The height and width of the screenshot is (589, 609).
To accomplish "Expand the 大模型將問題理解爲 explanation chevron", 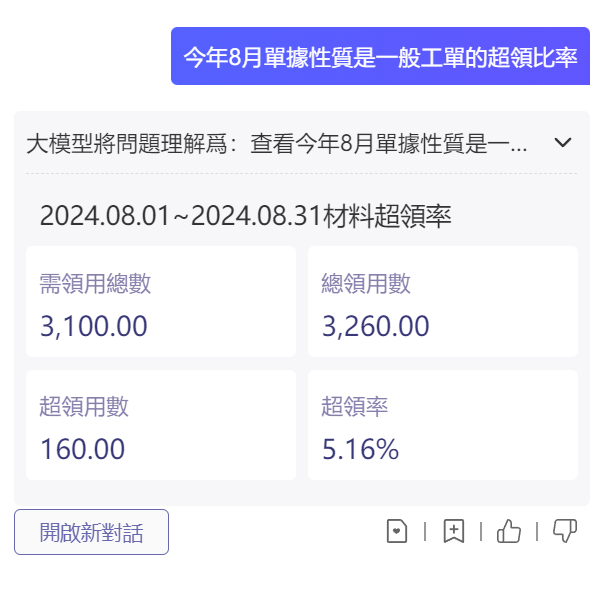I will [x=563, y=142].
